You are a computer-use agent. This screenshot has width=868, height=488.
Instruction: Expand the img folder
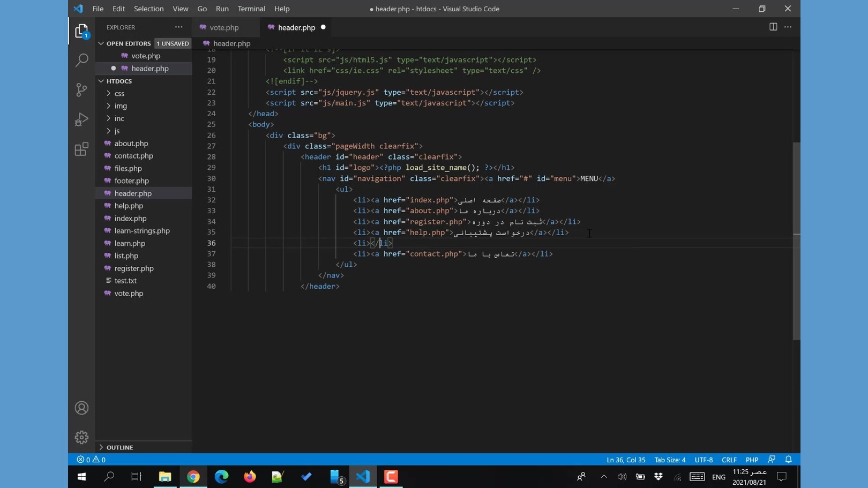pyautogui.click(x=121, y=106)
